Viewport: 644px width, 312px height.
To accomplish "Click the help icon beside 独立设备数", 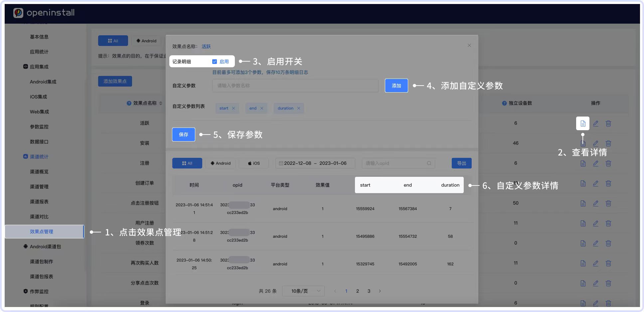I will 504,103.
